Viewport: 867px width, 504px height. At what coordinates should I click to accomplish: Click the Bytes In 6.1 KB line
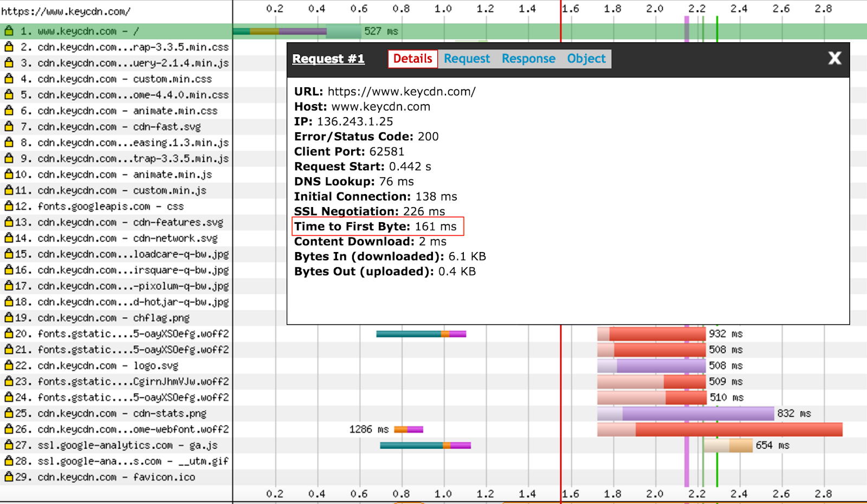click(x=390, y=256)
